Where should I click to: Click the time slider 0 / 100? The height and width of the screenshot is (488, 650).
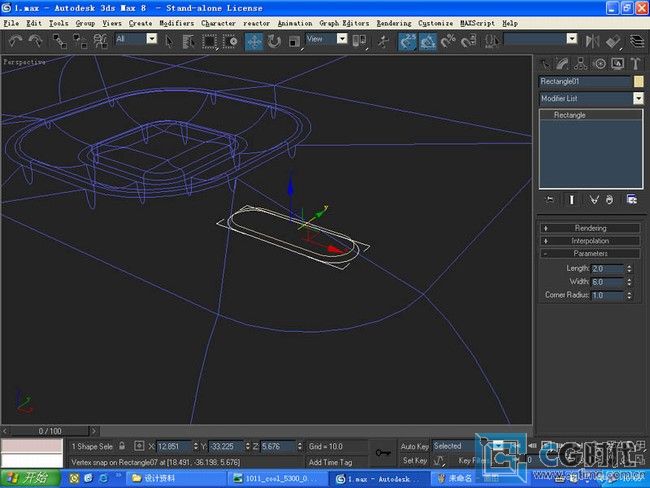(50, 431)
